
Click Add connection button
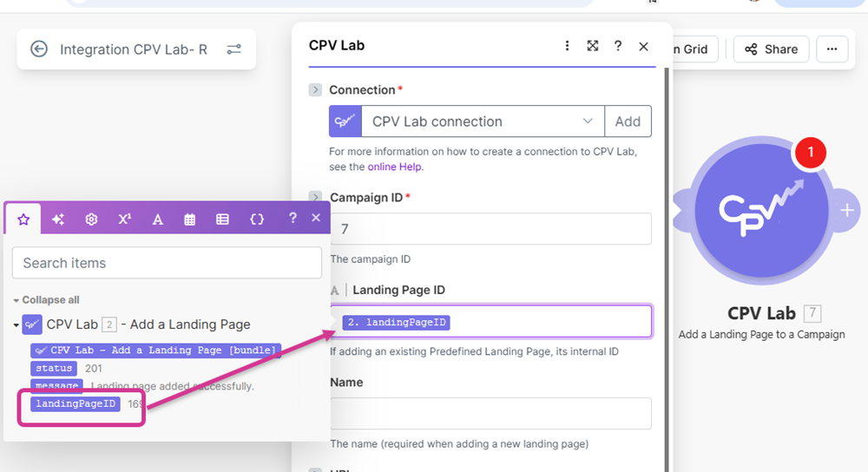click(628, 121)
